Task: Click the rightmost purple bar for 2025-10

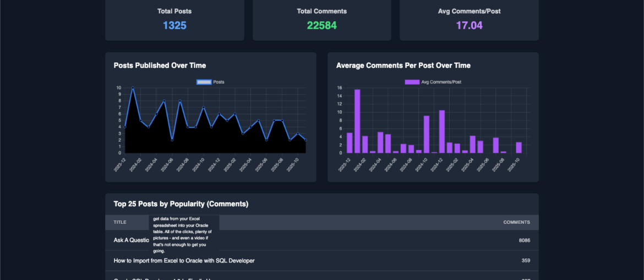Action: click(x=519, y=147)
